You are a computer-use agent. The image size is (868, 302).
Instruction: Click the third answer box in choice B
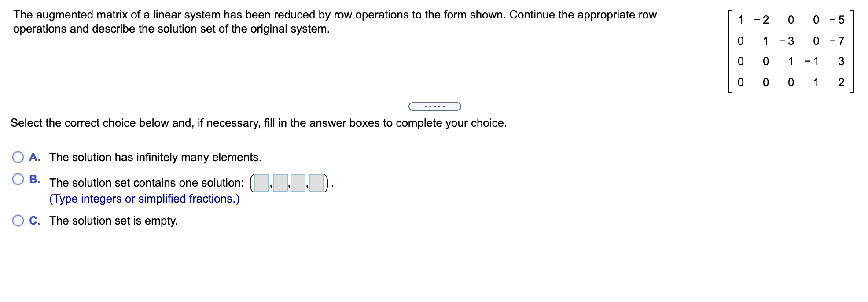tap(298, 183)
